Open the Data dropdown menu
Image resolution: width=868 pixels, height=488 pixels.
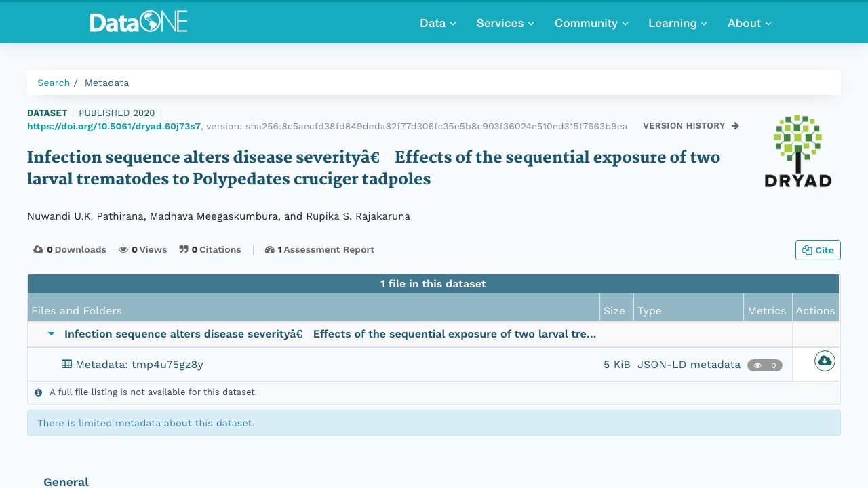[438, 23]
